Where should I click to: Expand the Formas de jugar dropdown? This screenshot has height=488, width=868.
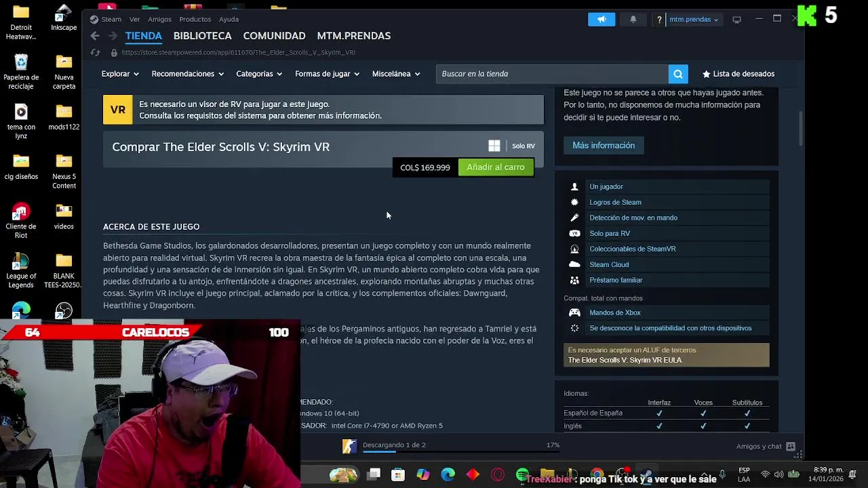click(328, 74)
